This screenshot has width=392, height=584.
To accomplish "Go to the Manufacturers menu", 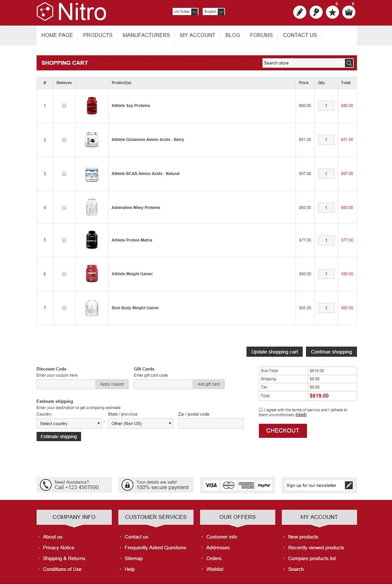I will [146, 35].
